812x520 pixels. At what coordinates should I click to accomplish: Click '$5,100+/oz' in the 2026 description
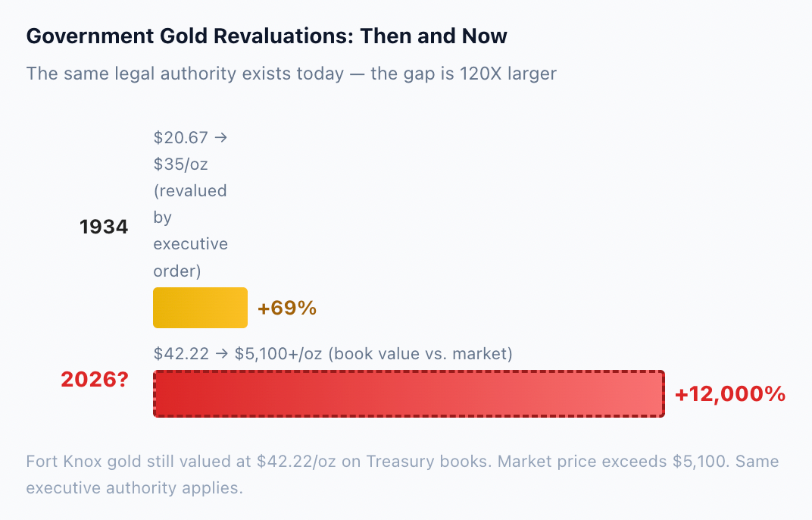[x=278, y=353]
